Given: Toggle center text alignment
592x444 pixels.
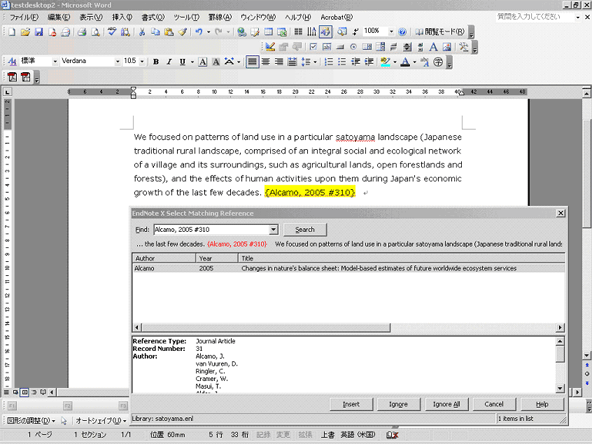Looking at the screenshot, I should click(x=266, y=62).
